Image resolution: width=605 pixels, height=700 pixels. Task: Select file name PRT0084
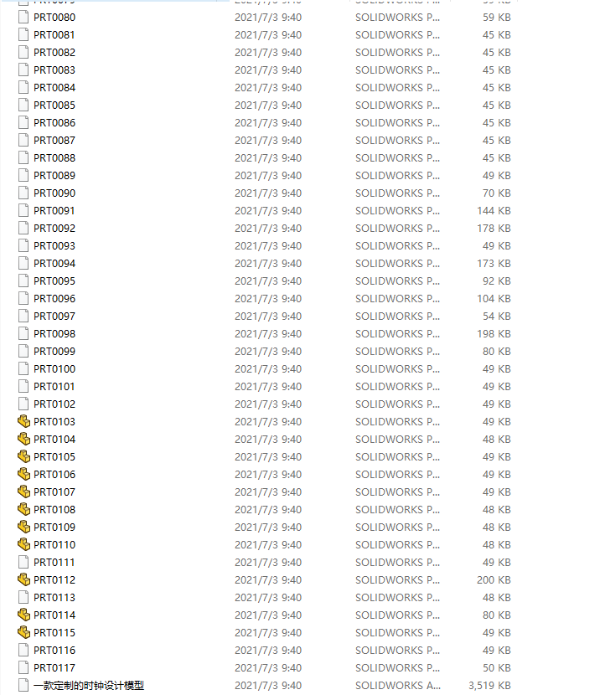pos(54,87)
